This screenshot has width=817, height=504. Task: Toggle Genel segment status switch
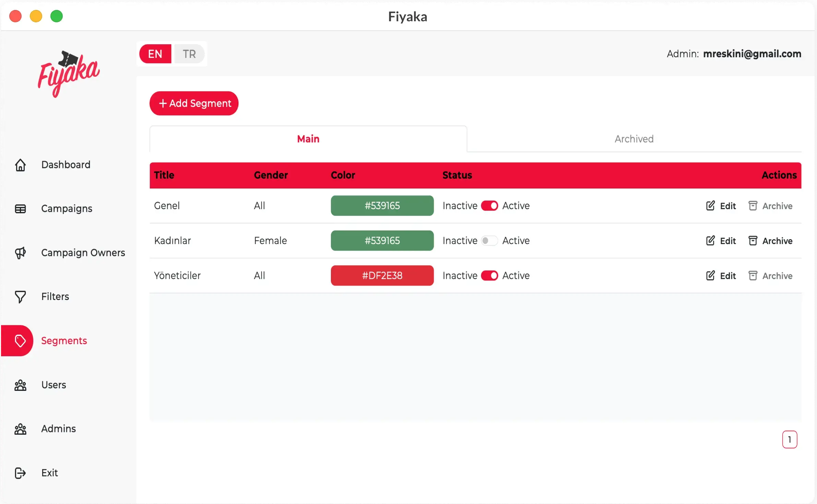tap(489, 206)
